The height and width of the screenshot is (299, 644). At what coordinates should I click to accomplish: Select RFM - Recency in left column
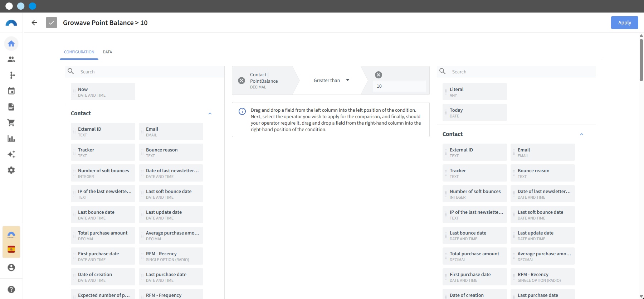(171, 256)
